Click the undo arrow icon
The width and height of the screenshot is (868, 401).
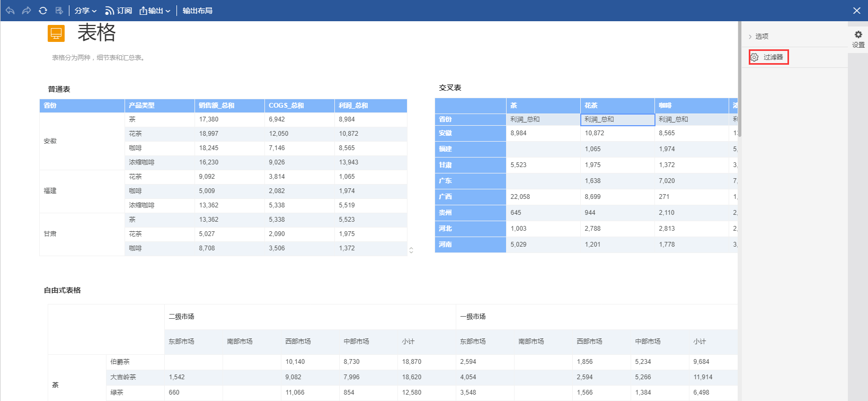(x=10, y=11)
